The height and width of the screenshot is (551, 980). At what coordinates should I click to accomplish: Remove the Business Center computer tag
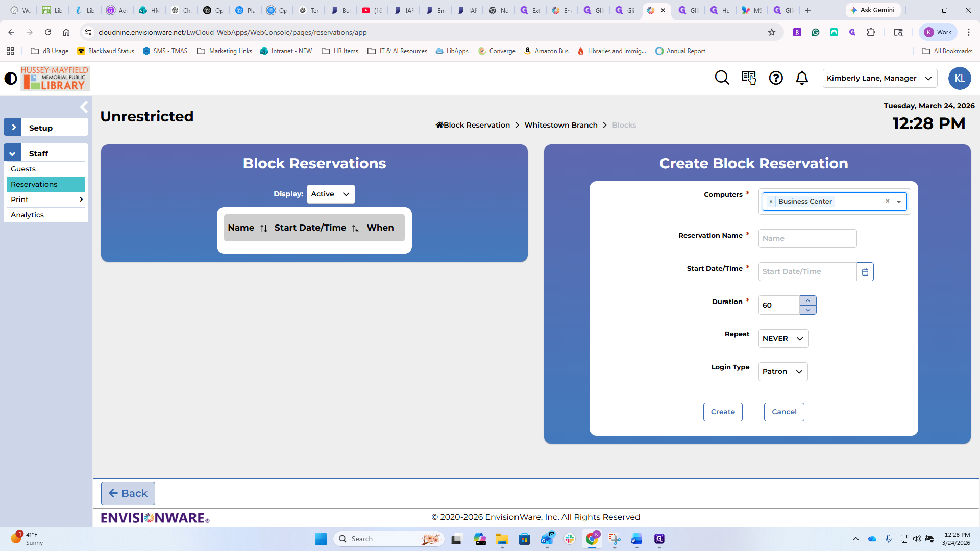(x=771, y=202)
